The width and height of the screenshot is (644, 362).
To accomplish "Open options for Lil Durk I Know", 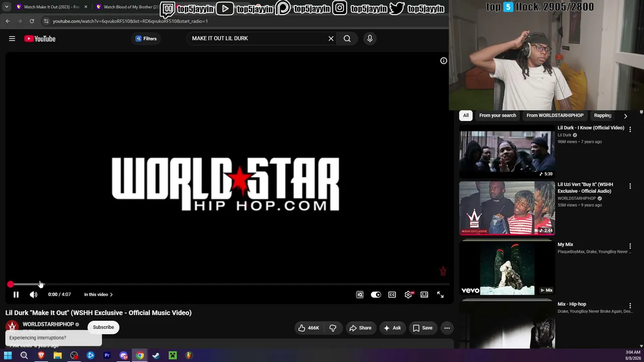I will (630, 130).
